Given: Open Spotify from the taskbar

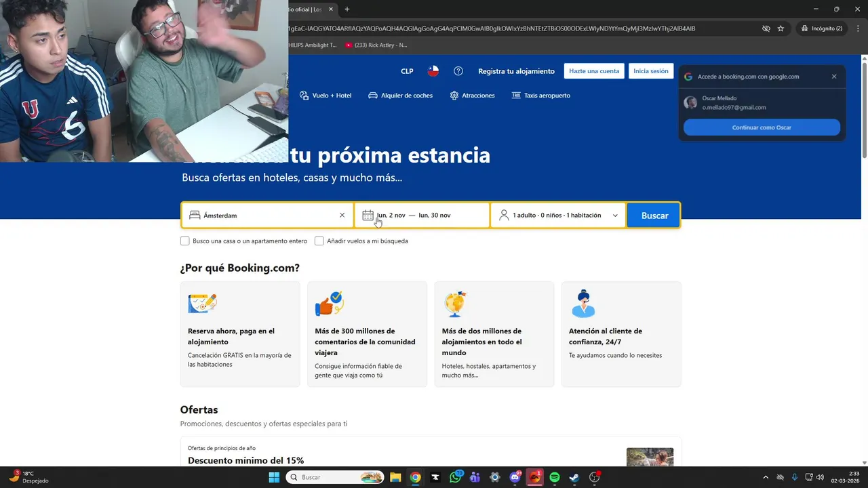Looking at the screenshot, I should (x=555, y=477).
